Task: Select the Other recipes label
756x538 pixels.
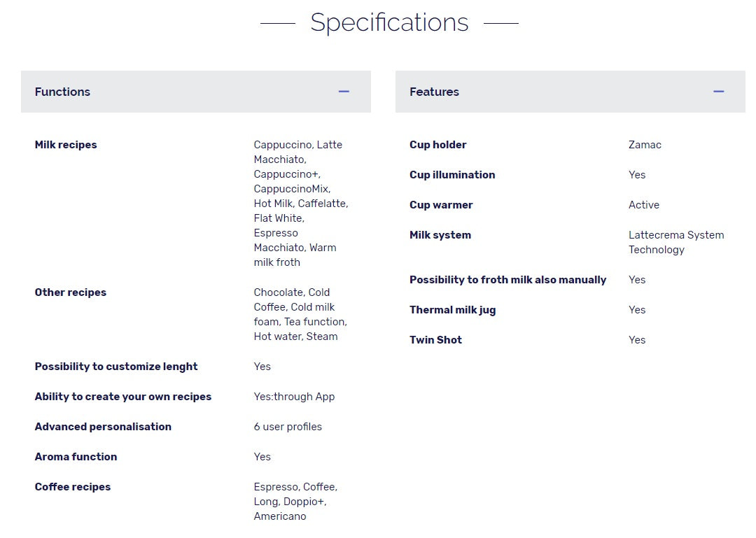Action: coord(71,292)
